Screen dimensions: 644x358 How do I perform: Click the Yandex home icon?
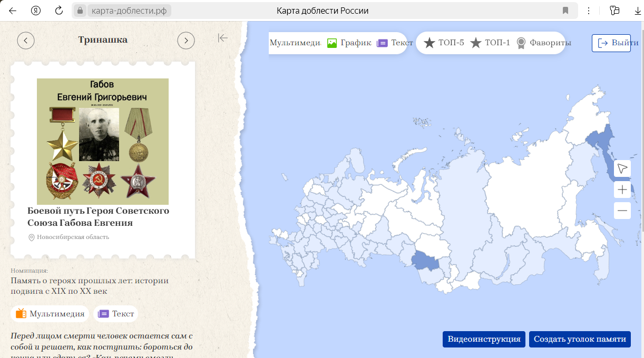[x=36, y=11]
